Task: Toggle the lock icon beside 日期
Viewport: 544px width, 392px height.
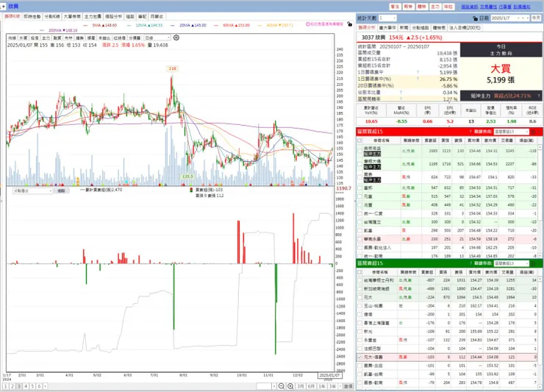Action: coord(475,18)
